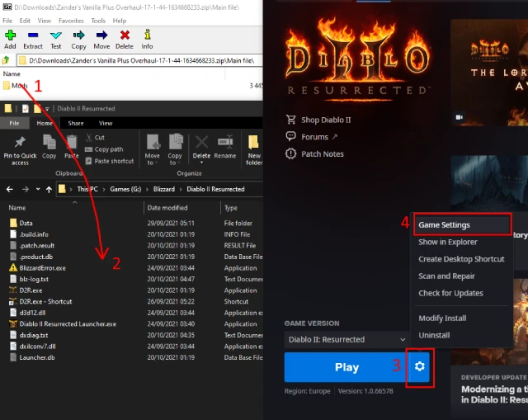The height and width of the screenshot is (420, 528).
Task: Go up one folder level in 7-Zip
Action: tap(6, 60)
